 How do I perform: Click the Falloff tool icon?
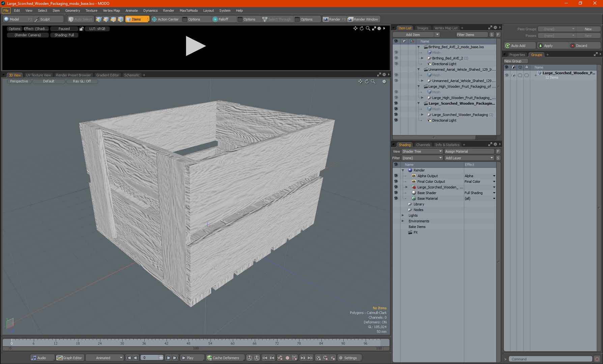pyautogui.click(x=215, y=20)
